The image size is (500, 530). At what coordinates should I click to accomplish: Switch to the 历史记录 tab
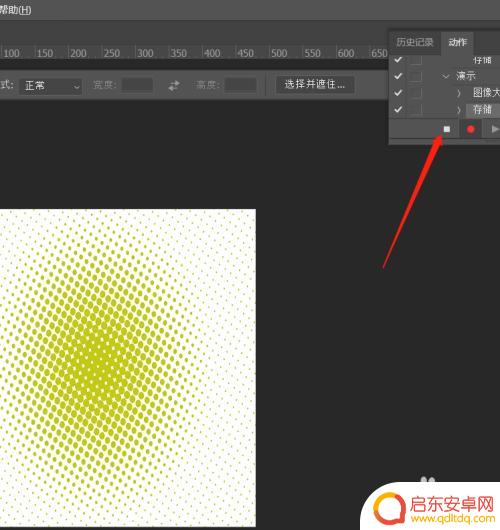pos(415,42)
